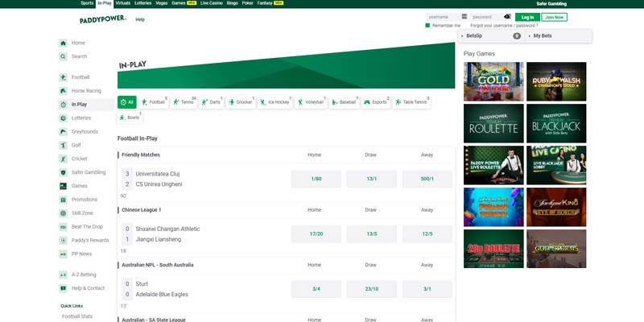Open the Promotions gift icon in sidebar
This screenshot has width=644, height=322.
pos(63,199)
